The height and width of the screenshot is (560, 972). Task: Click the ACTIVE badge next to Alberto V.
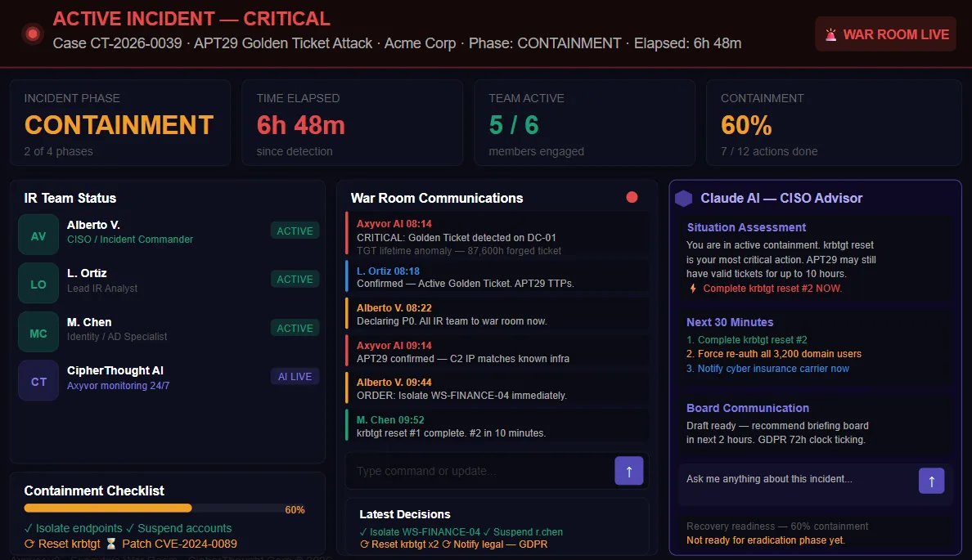pyautogui.click(x=295, y=231)
